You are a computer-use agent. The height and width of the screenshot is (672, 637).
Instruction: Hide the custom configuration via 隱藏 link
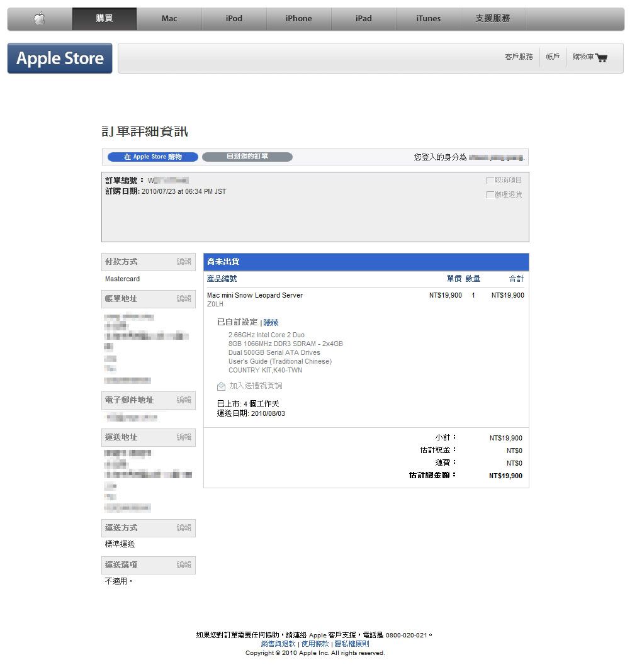pyautogui.click(x=271, y=322)
